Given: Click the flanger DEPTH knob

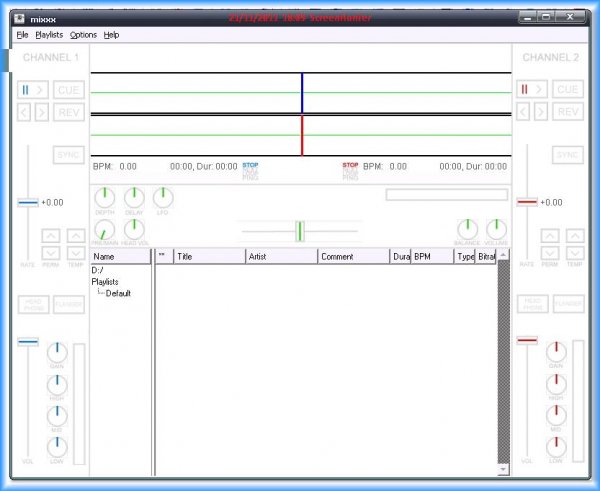Looking at the screenshot, I should (x=104, y=197).
